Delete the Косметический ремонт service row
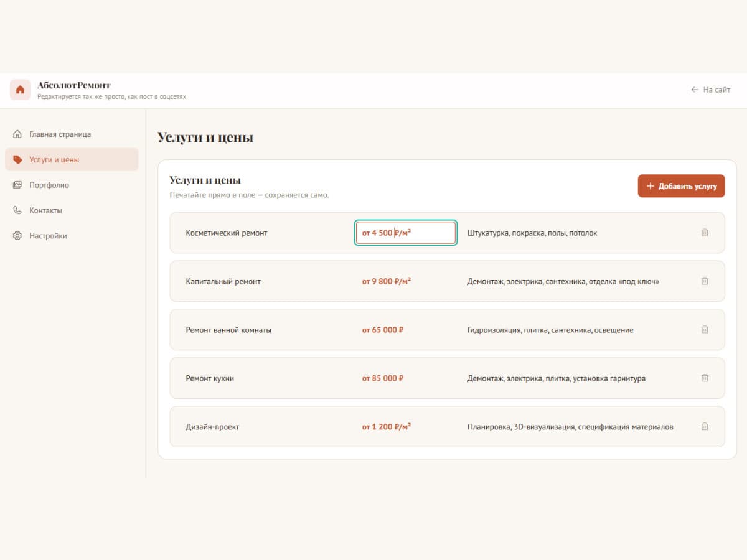 click(x=705, y=233)
